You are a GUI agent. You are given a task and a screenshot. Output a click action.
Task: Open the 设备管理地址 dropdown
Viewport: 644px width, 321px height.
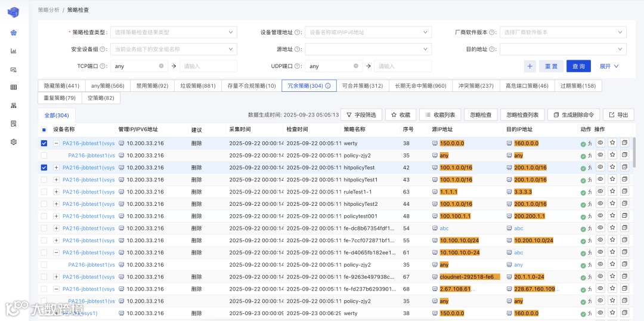coord(369,32)
